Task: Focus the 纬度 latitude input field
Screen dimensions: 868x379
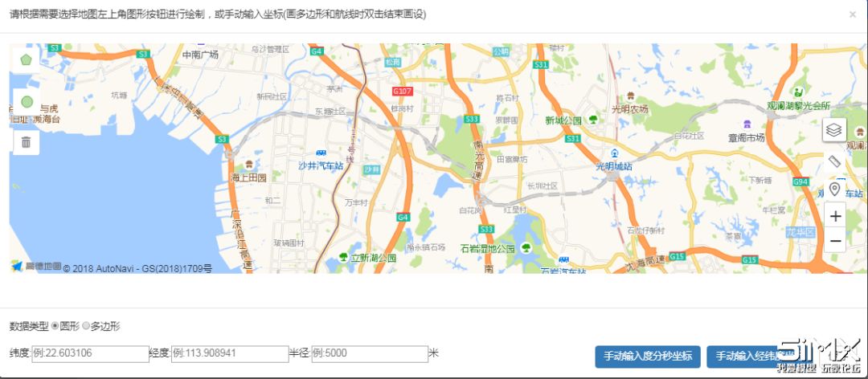Action: click(x=90, y=353)
